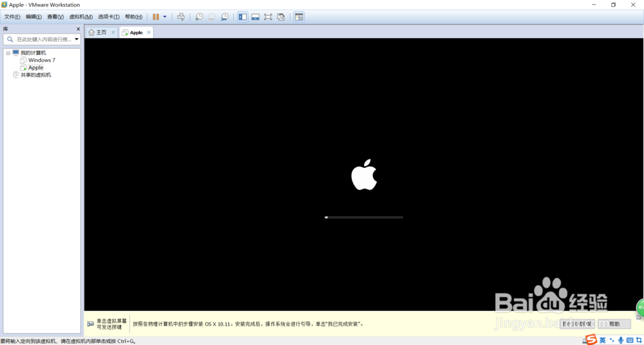Viewport: 644px width, 345px height.
Task: Select the Apple virtual machine in library
Action: tap(35, 68)
